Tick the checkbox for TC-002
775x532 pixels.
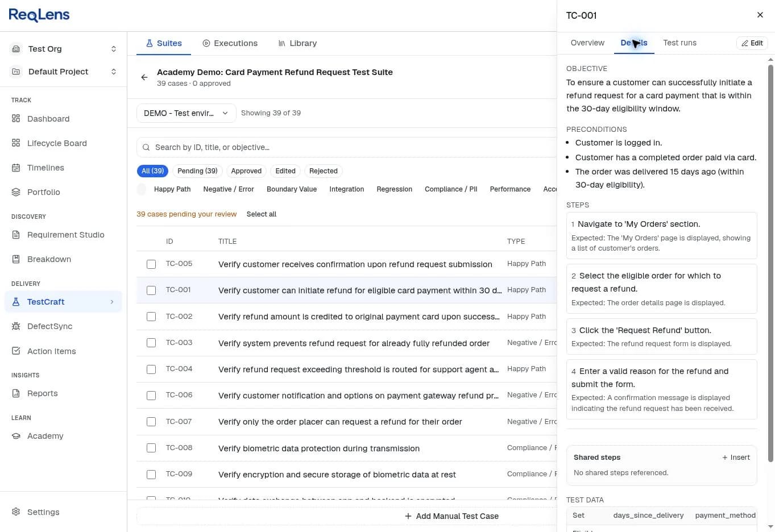151,317
